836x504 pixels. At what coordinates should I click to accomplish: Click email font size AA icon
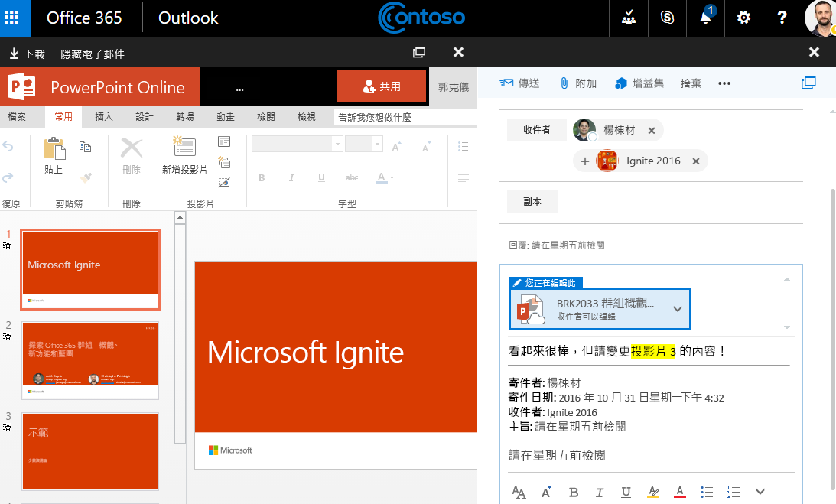click(519, 492)
